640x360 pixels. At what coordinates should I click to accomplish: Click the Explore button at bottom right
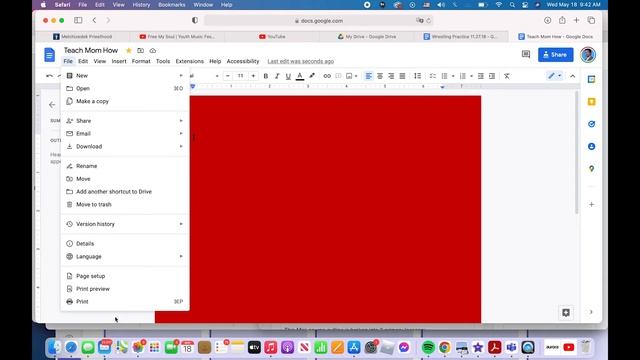tap(566, 313)
